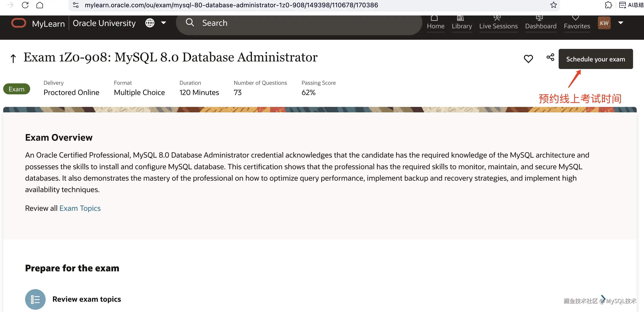Image resolution: width=644 pixels, height=312 pixels.
Task: Click the share icon beside the heart
Action: [550, 57]
